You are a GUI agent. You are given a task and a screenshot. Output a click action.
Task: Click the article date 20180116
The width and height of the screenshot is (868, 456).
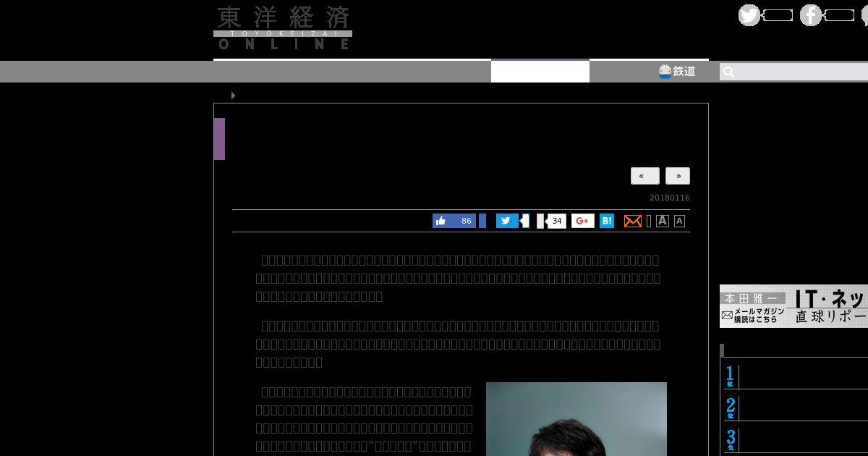pyautogui.click(x=670, y=198)
